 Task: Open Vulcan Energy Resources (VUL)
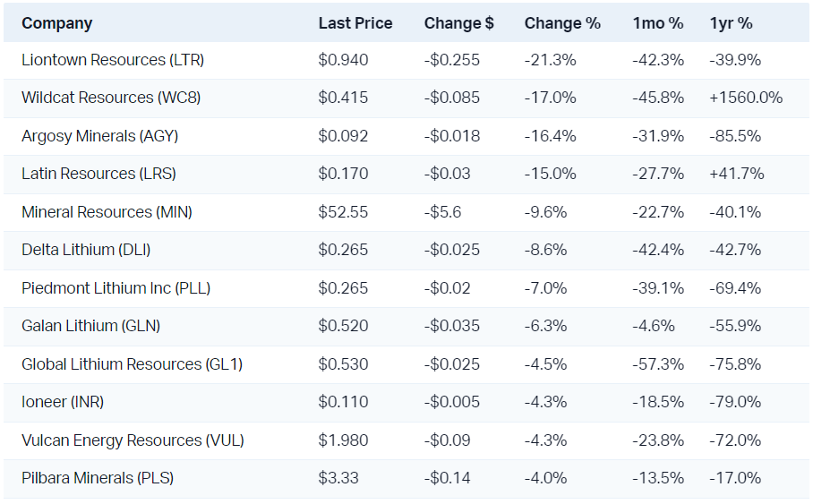point(133,440)
